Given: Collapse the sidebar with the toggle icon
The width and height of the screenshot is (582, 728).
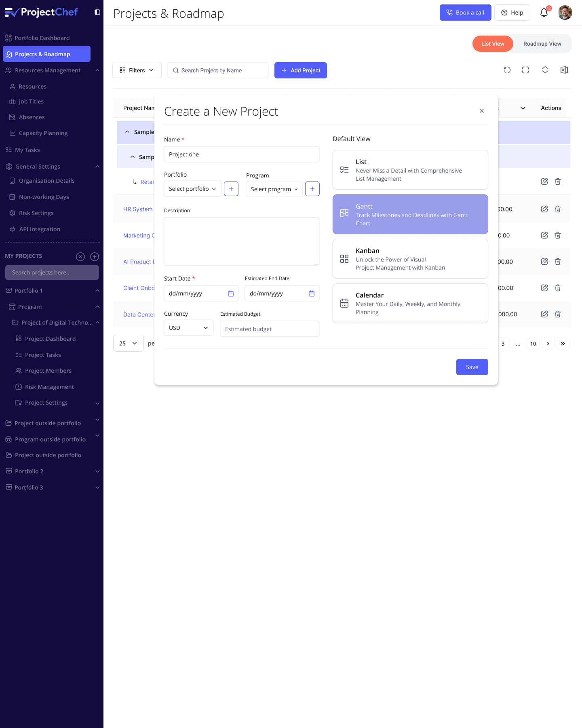Looking at the screenshot, I should (x=97, y=12).
